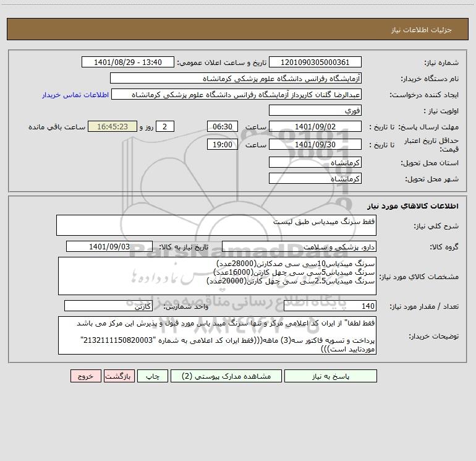476x461 pixels.
Task: Click the buyer organization name field
Action: click(236, 78)
